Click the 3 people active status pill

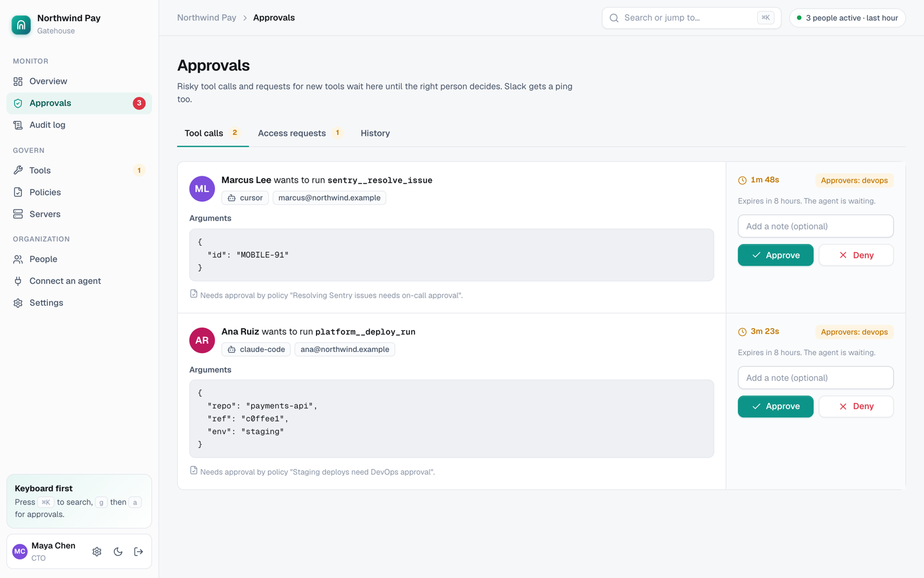pyautogui.click(x=847, y=18)
